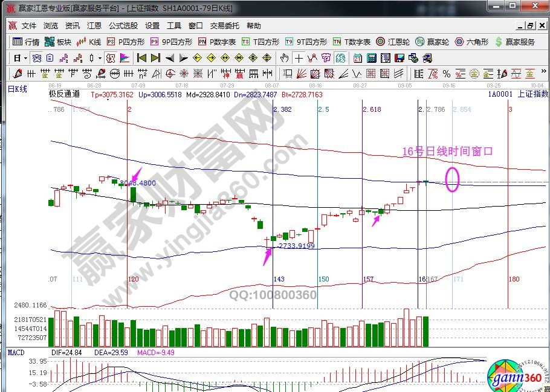Image resolution: width=550 pixels, height=392 pixels.
Task: Select the percent (%) line drawing tool
Action: (x=446, y=74)
